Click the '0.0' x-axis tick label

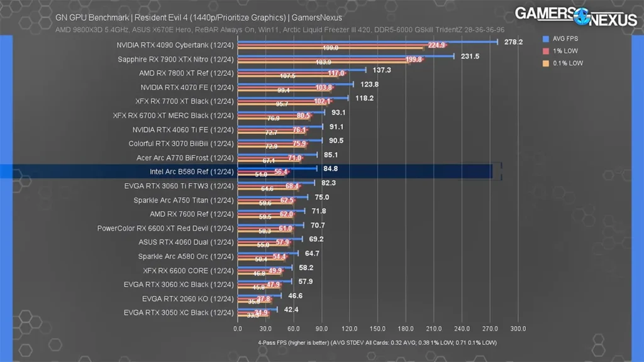point(238,329)
